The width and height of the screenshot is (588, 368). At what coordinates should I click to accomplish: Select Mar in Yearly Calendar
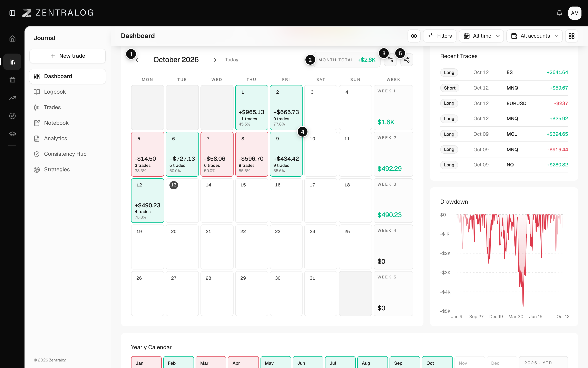point(211,362)
